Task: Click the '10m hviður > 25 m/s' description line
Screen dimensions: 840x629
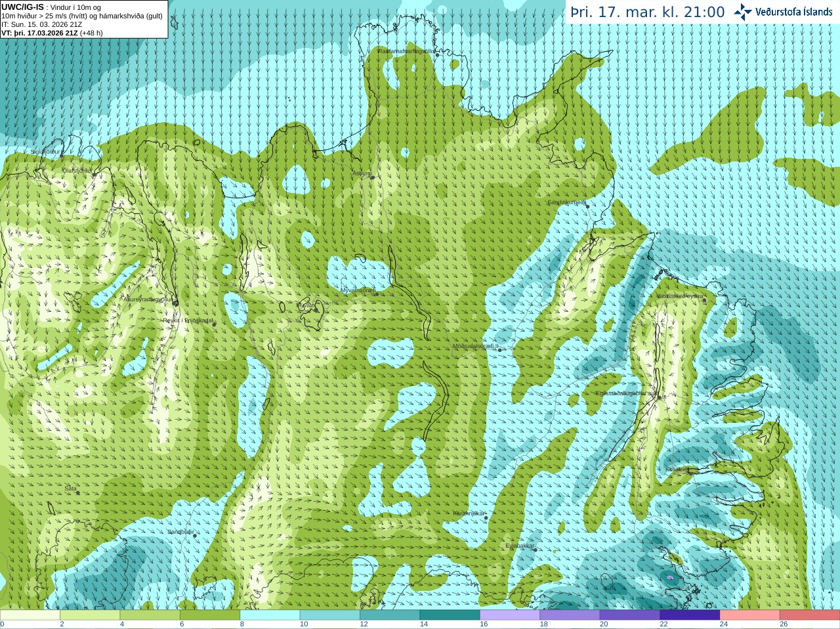Action: 82,16
